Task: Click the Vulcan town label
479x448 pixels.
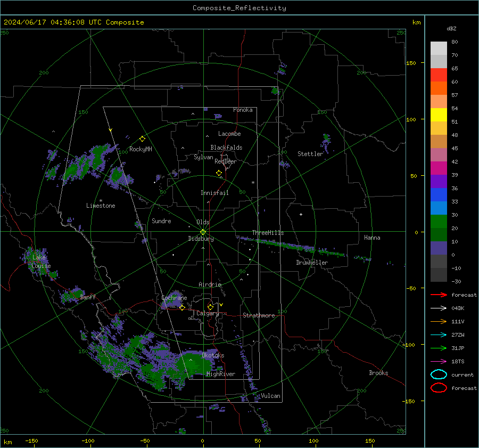Action: (270, 396)
